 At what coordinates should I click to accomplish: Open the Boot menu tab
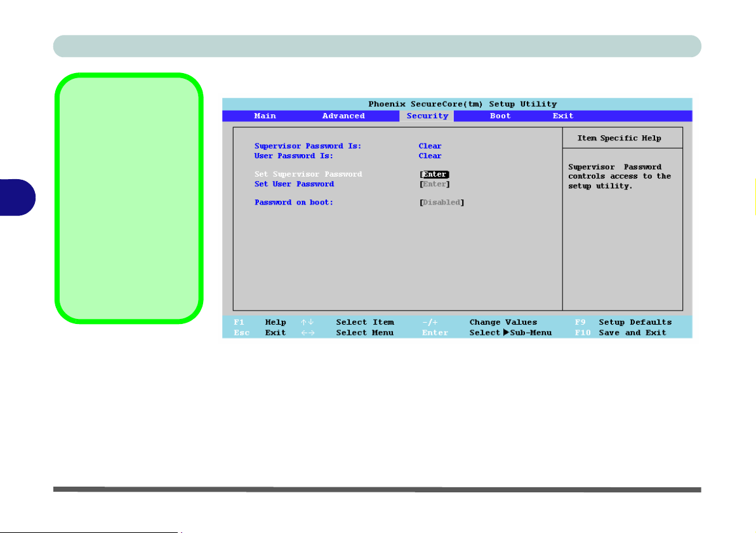pyautogui.click(x=500, y=116)
